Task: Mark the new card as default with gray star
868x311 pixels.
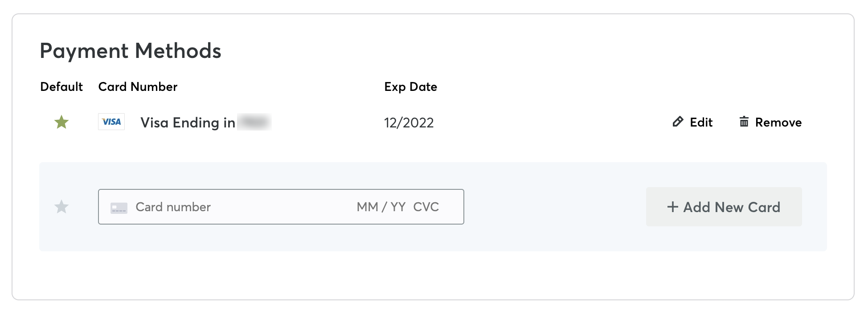Action: [61, 207]
